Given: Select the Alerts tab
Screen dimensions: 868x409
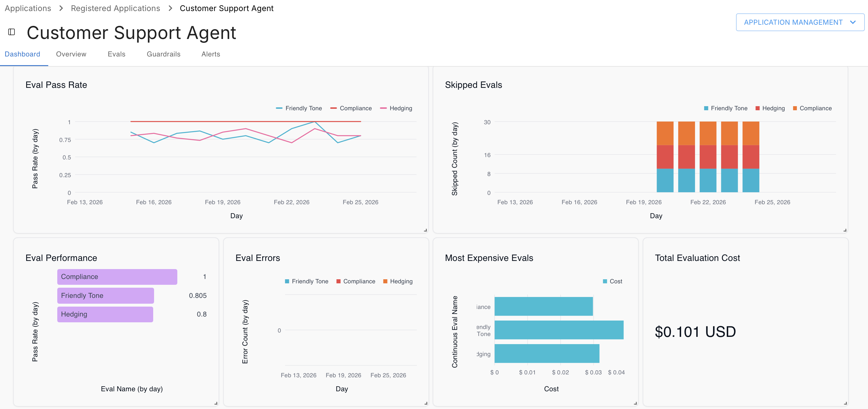Looking at the screenshot, I should 210,54.
